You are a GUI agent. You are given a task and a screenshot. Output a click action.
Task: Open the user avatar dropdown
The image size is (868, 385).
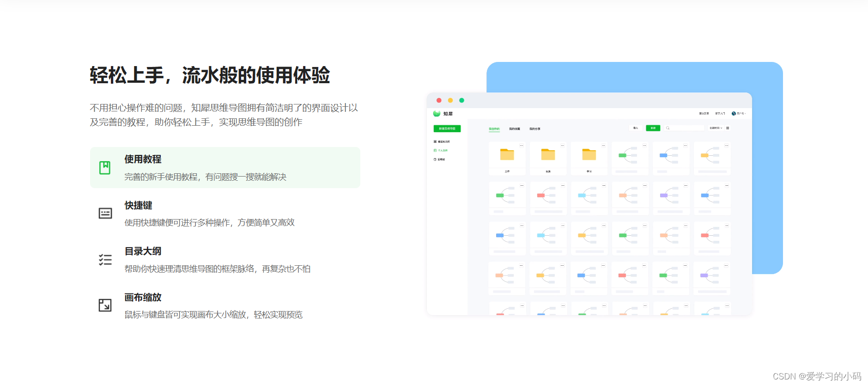click(739, 114)
